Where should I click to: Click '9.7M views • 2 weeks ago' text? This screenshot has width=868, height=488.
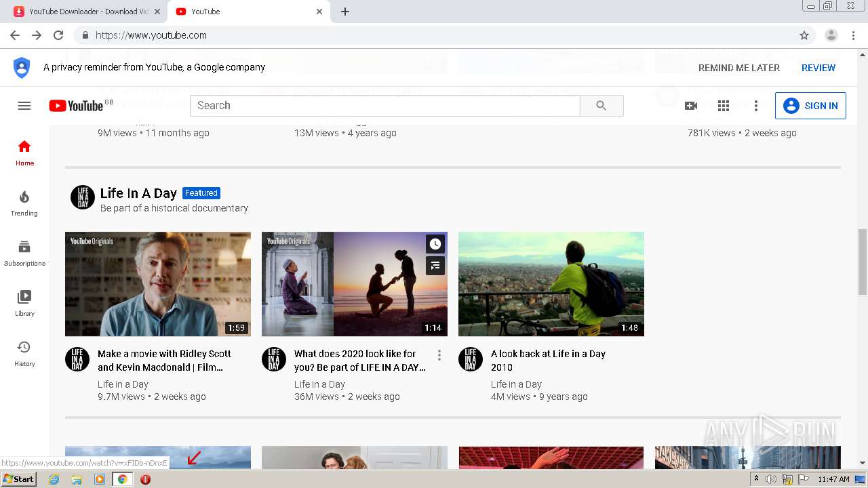[152, 396]
